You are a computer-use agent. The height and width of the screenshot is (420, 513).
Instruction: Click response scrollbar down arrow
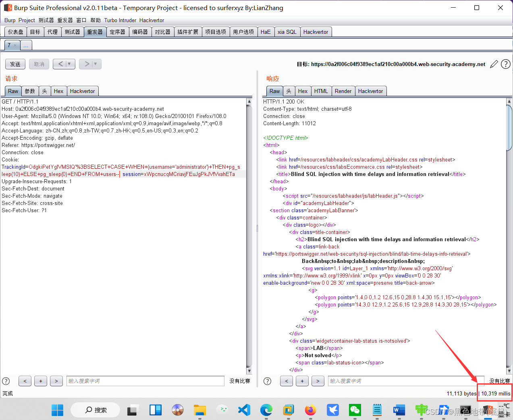(509, 371)
